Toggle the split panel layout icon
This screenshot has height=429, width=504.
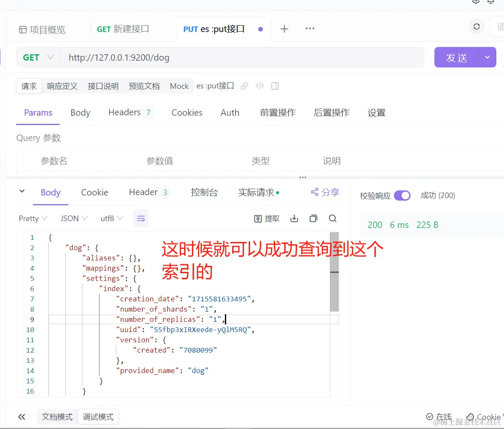coord(275,86)
